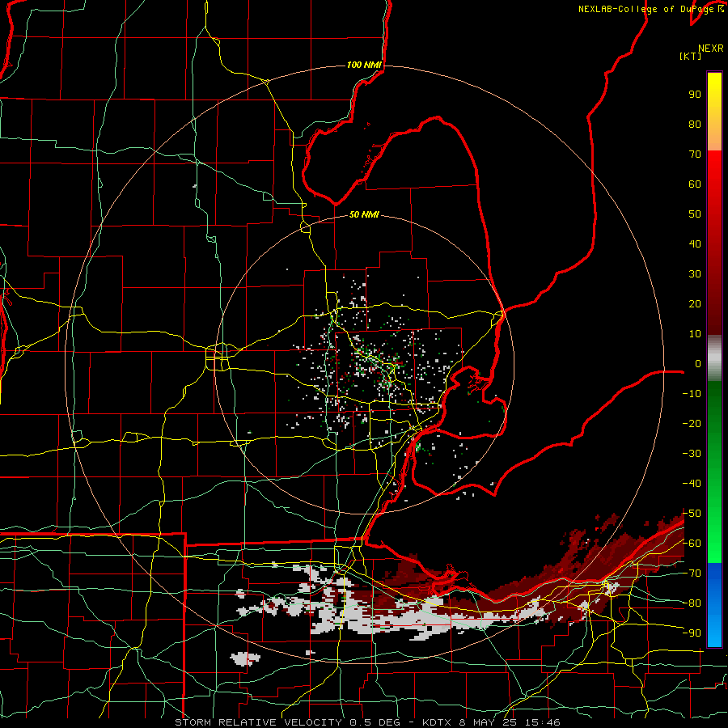
Task: Click the 50 knot label on color scale
Action: tap(695, 214)
